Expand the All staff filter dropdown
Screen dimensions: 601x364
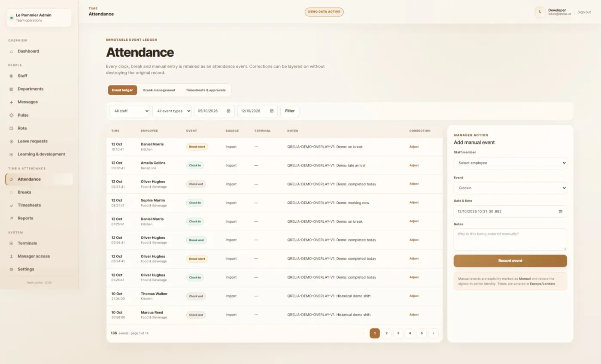pyautogui.click(x=130, y=111)
